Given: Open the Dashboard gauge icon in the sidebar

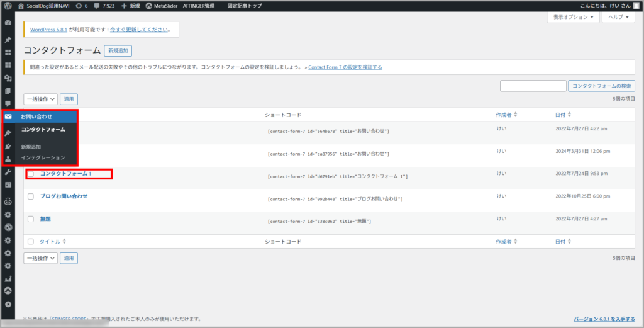Looking at the screenshot, I should 8,23.
